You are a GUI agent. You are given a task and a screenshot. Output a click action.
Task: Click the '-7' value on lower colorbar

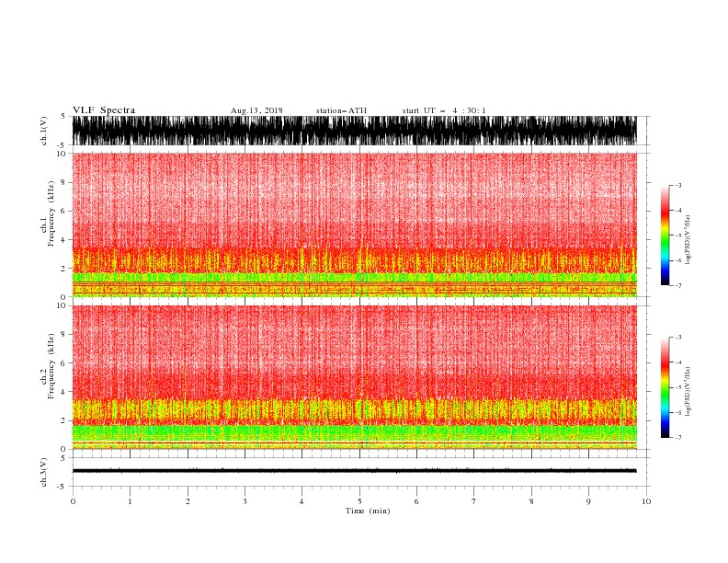click(677, 437)
